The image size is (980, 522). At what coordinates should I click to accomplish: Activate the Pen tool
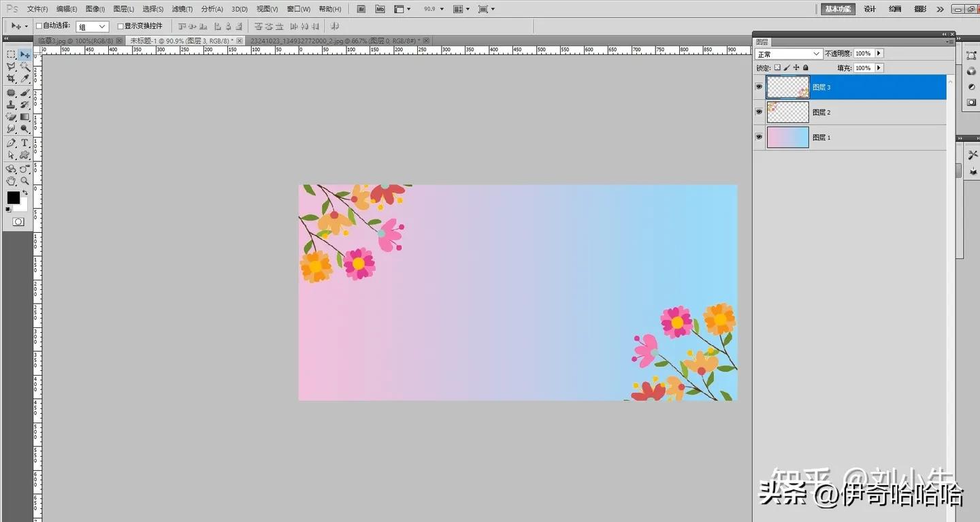coord(11,143)
